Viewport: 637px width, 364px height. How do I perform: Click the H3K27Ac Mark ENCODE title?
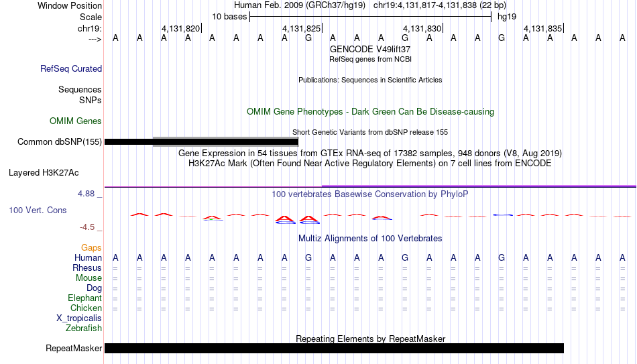370,164
